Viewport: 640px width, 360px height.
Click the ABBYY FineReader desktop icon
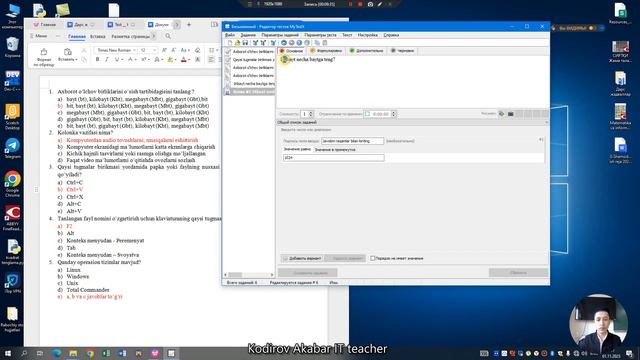click(x=12, y=218)
